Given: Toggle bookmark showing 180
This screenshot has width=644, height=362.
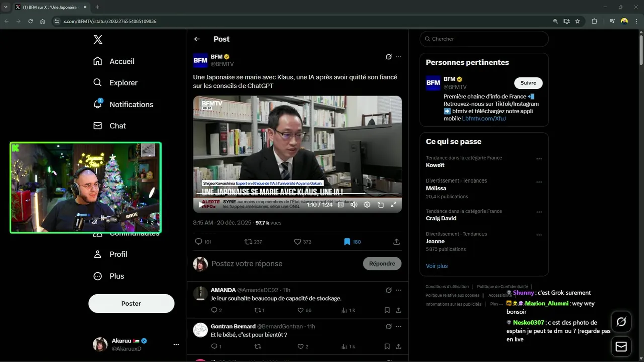Looking at the screenshot, I should (x=352, y=242).
